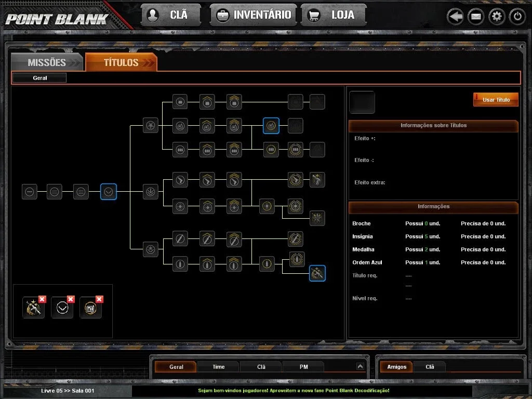Select the bullet title with one chevron

pyautogui.click(x=207, y=264)
